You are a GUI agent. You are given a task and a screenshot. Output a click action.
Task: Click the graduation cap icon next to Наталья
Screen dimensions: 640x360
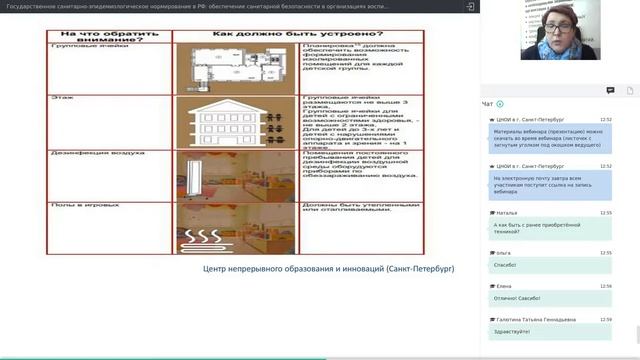pos(492,213)
